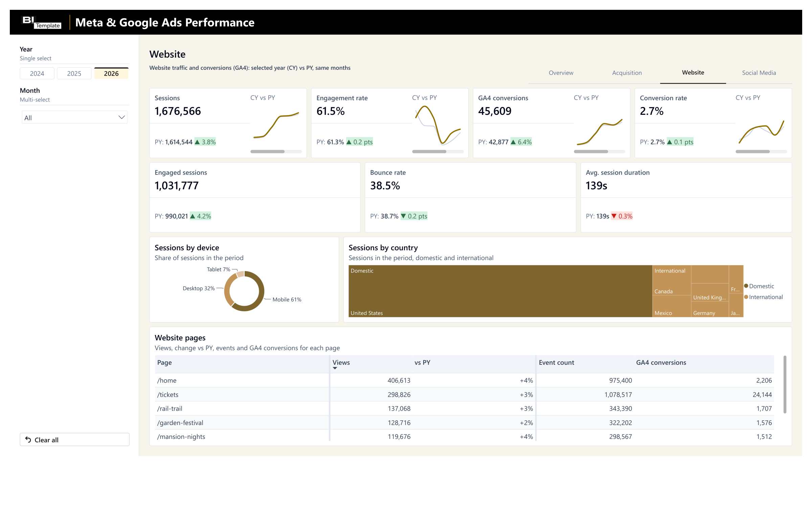Screen dimensions: 812x508
Task: Click the International legend dot
Action: coord(746,297)
